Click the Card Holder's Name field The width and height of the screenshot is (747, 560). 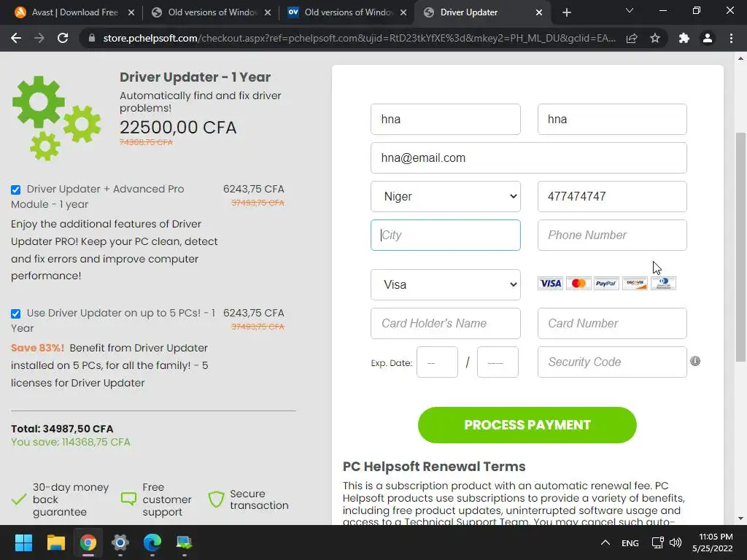446,323
